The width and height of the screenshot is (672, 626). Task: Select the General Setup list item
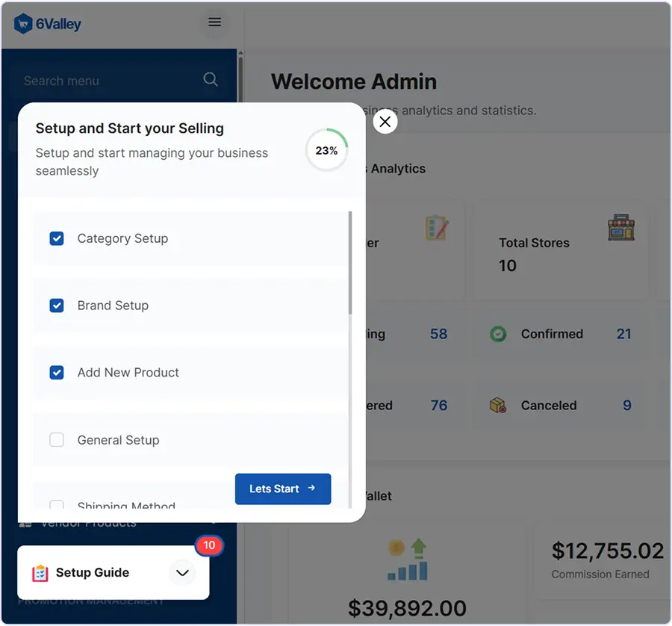point(118,440)
